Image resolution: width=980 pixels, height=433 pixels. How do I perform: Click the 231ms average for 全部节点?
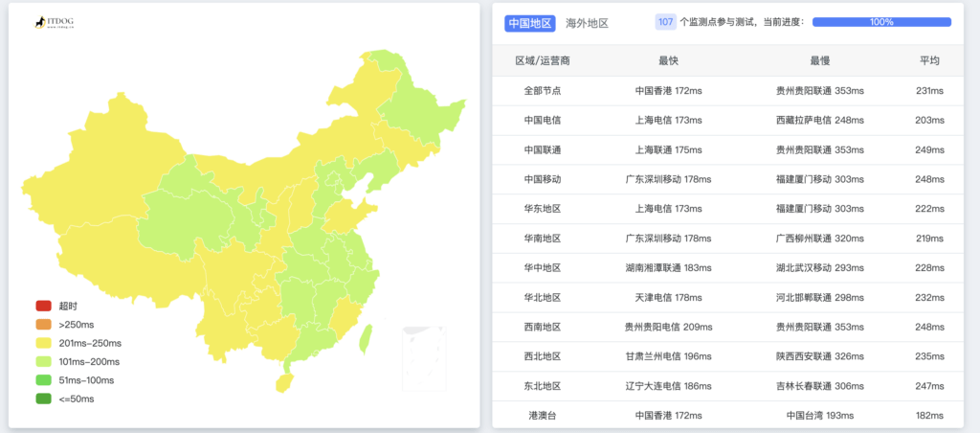point(929,91)
